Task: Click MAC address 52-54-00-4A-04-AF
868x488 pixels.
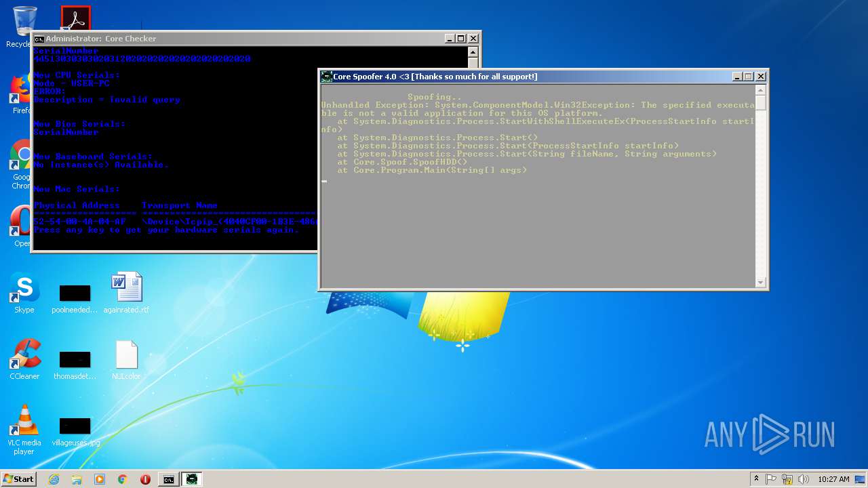Action: (79, 222)
